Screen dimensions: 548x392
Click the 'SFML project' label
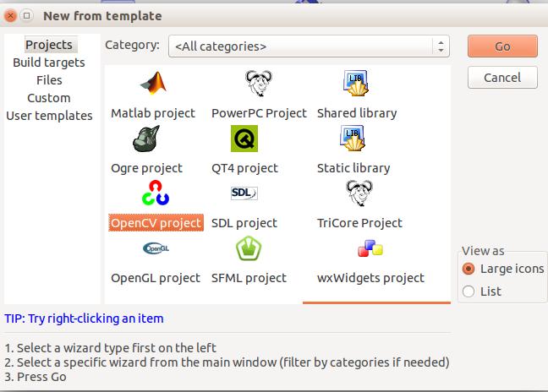pyautogui.click(x=249, y=278)
